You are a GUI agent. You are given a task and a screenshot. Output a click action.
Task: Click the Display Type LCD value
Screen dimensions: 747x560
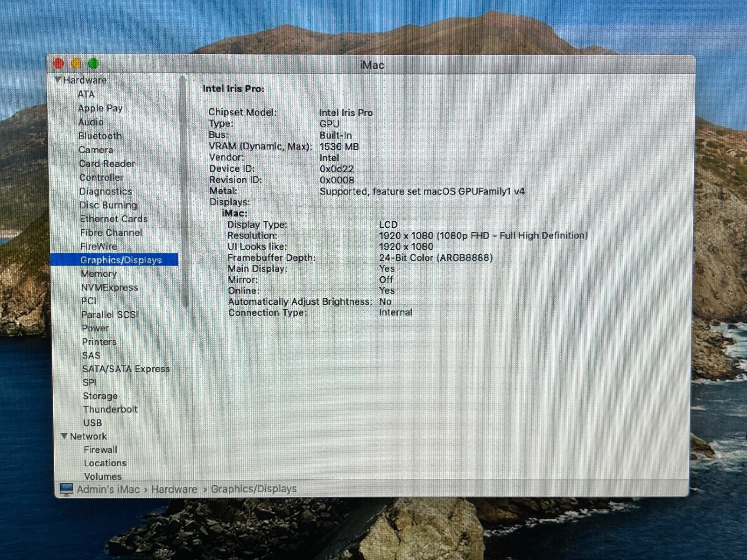click(x=388, y=224)
